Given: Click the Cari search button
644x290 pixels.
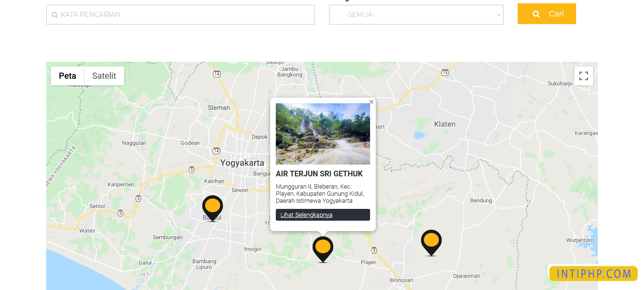Looking at the screenshot, I should point(546,14).
